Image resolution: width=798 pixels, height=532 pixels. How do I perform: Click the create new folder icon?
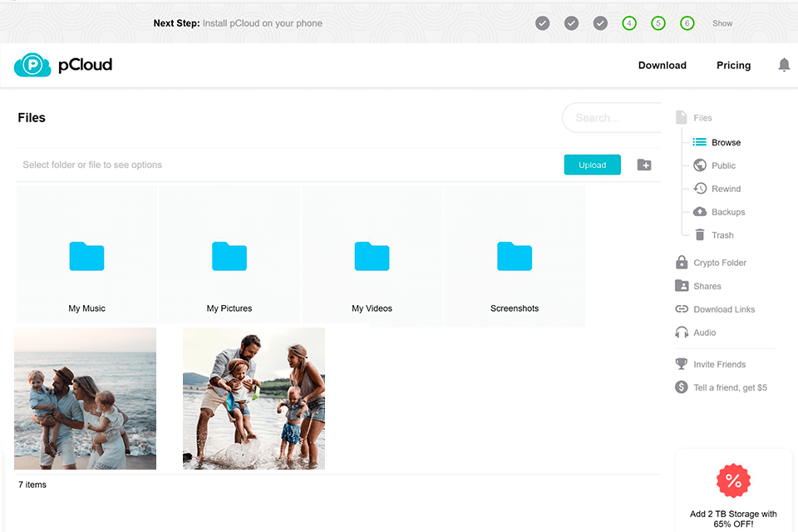tap(644, 165)
